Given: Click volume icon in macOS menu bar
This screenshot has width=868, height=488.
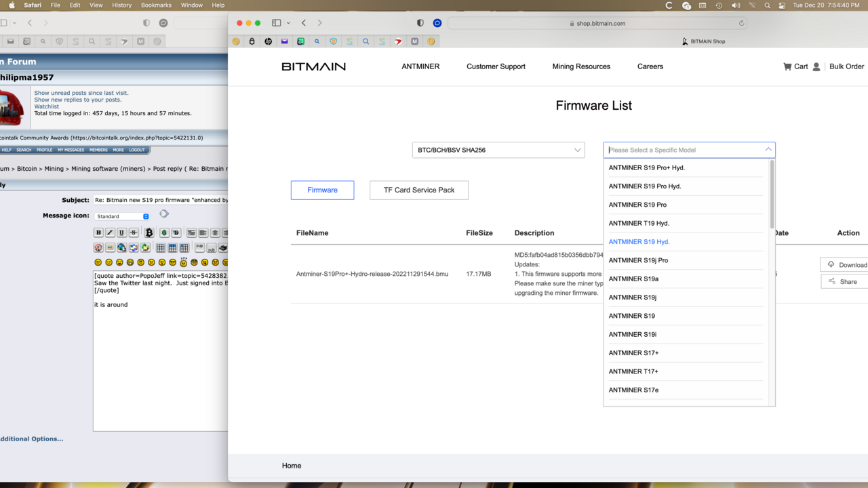Looking at the screenshot, I should tap(736, 5).
